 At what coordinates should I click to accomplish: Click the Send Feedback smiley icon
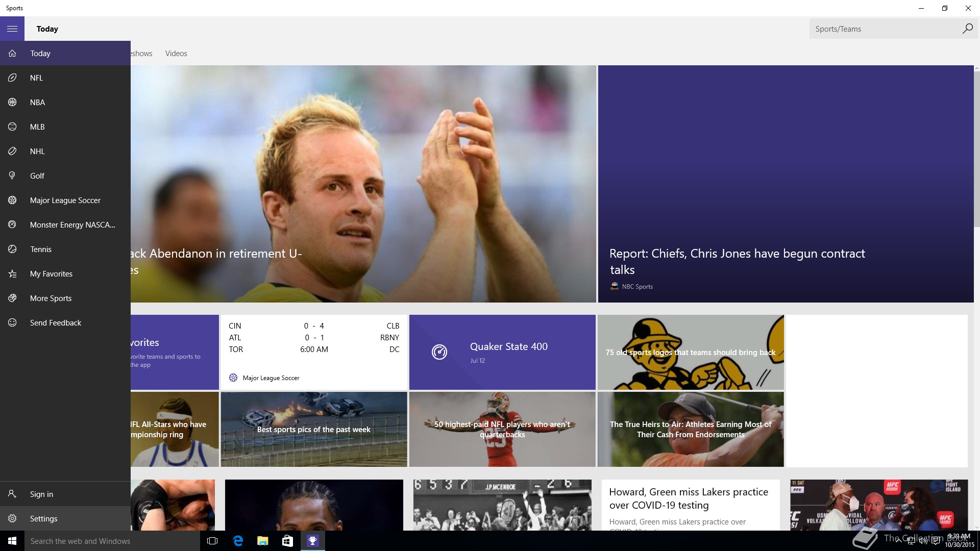pyautogui.click(x=12, y=322)
